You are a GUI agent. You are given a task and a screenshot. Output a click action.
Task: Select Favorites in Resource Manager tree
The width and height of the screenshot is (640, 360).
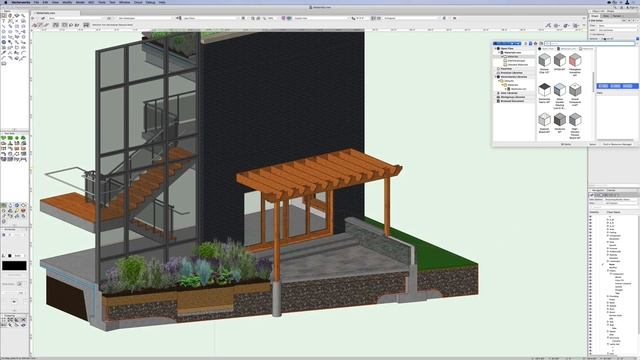click(x=507, y=69)
